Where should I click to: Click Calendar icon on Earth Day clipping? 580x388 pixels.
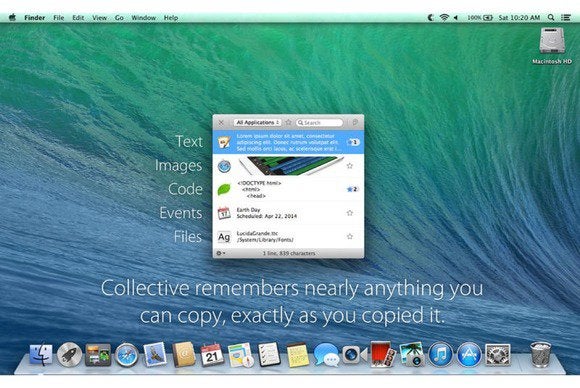pyautogui.click(x=224, y=213)
